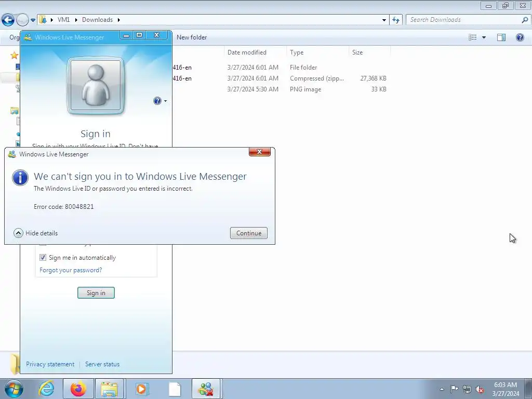Toggle the preview pane icon
Screen dimensions: 532x399
[x=501, y=37]
